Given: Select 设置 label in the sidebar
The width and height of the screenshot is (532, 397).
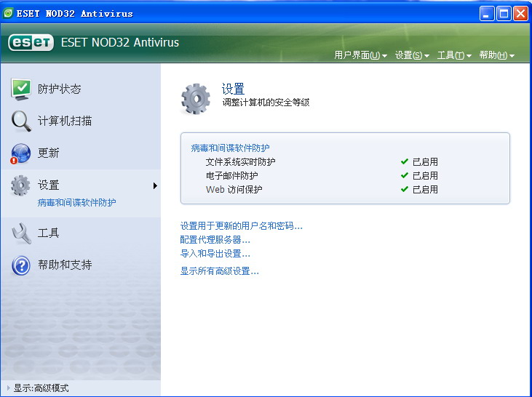Looking at the screenshot, I should coord(49,185).
